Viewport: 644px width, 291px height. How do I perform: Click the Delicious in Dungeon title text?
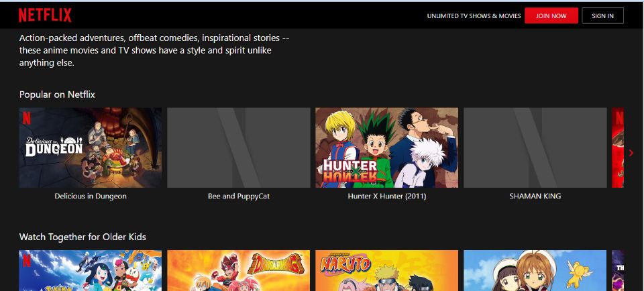pyautogui.click(x=91, y=196)
